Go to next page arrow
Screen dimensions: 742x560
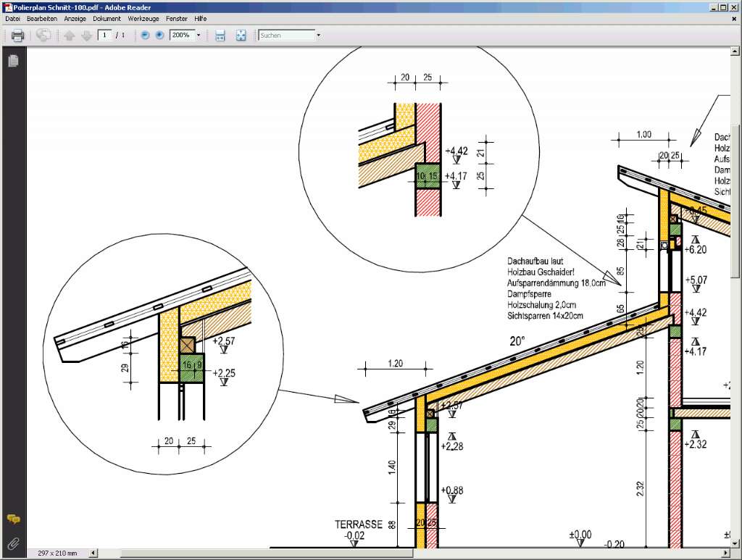tap(86, 35)
